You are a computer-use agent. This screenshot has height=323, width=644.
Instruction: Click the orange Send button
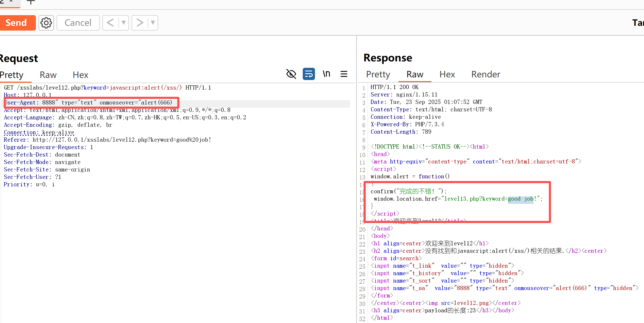(x=17, y=23)
